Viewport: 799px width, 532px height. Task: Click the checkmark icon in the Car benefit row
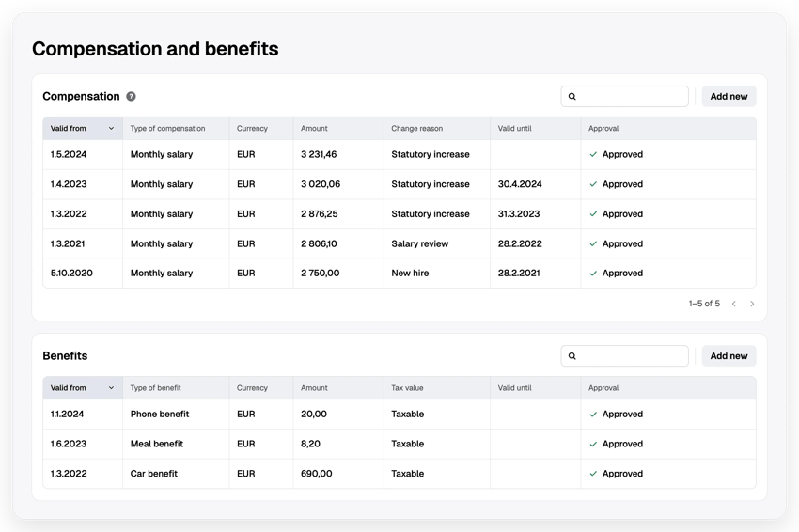click(593, 474)
